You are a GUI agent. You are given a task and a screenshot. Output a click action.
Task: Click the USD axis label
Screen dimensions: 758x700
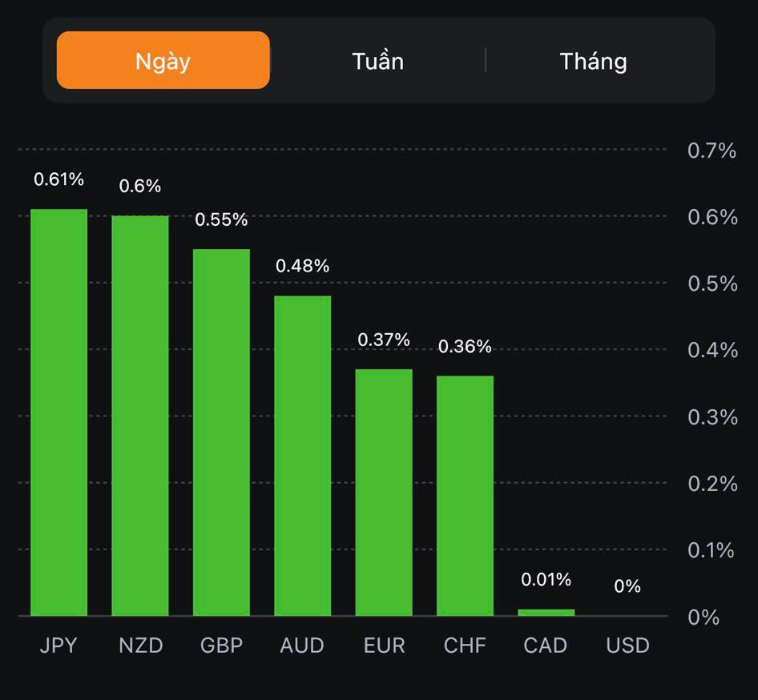[627, 646]
